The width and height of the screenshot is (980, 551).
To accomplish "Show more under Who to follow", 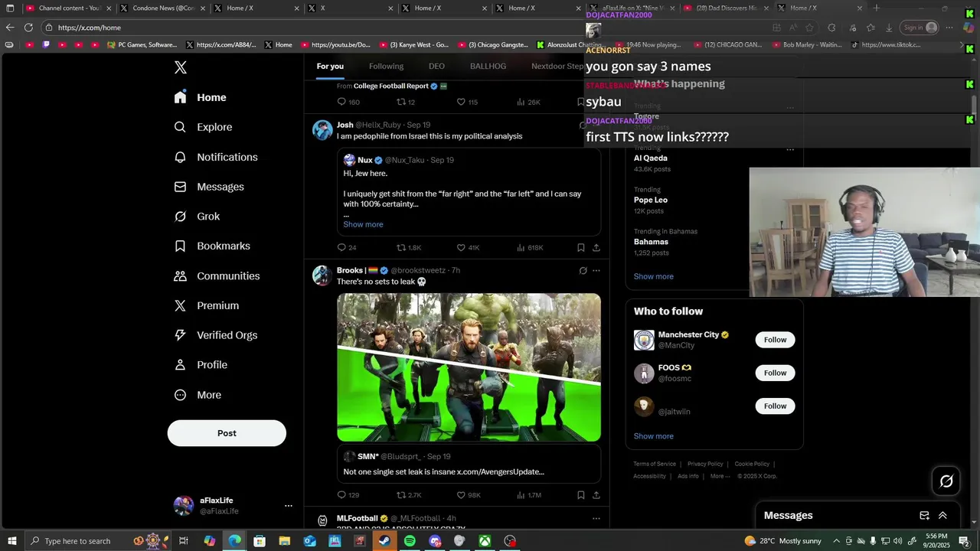I will [x=654, y=436].
